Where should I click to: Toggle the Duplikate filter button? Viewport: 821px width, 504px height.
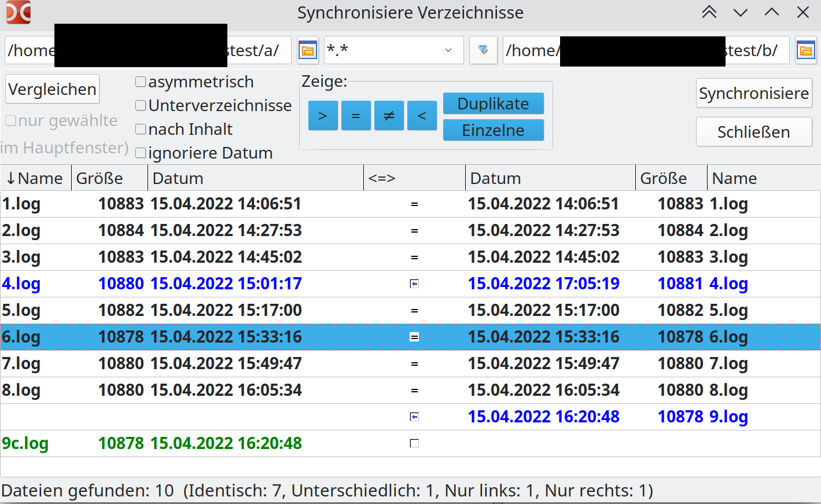click(493, 104)
